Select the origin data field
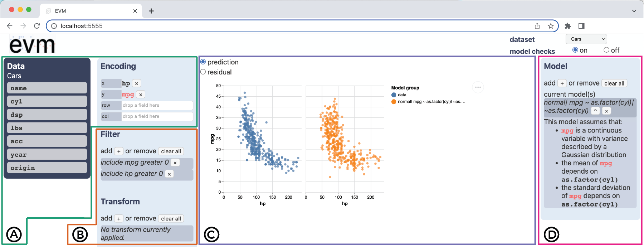 47,168
